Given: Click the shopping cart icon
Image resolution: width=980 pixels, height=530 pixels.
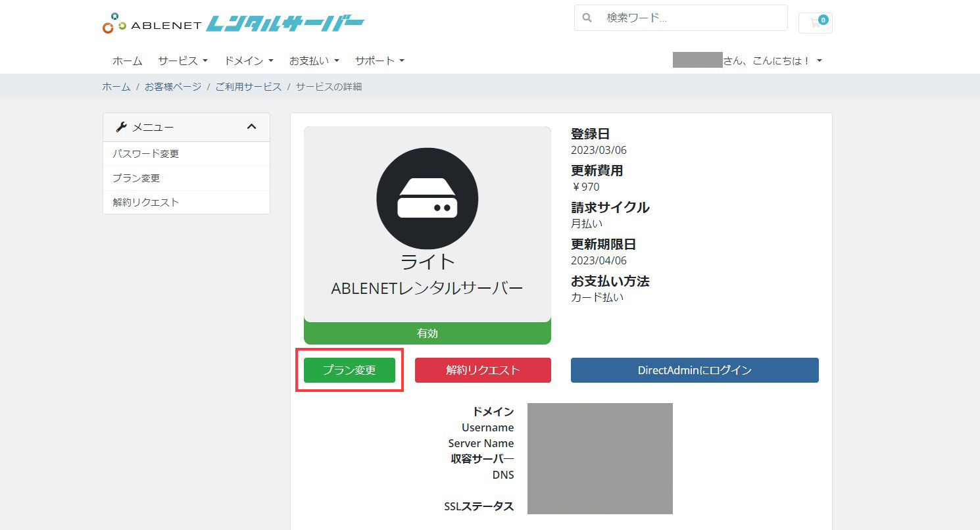Looking at the screenshot, I should pos(815,23).
